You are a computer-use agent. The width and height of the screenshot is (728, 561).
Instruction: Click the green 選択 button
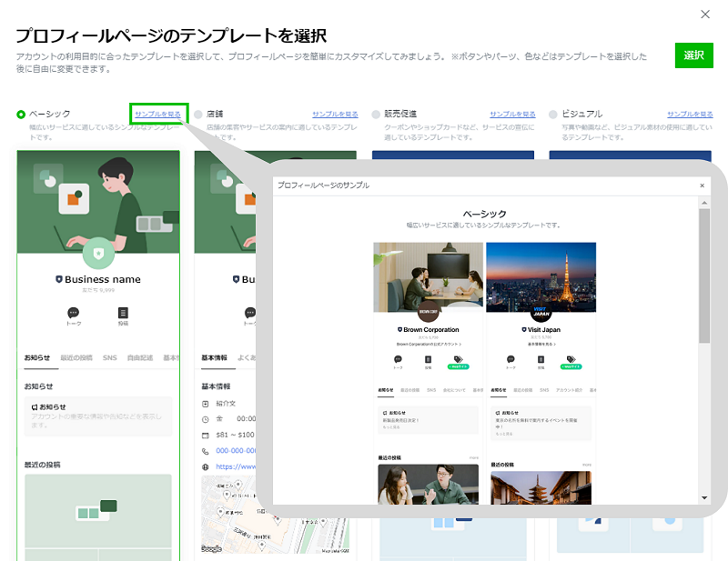click(693, 55)
